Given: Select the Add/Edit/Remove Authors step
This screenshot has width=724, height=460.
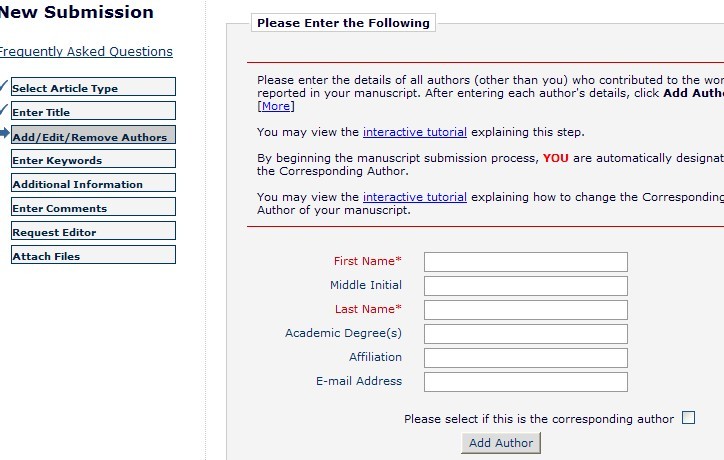Looking at the screenshot, I should pyautogui.click(x=93, y=136).
